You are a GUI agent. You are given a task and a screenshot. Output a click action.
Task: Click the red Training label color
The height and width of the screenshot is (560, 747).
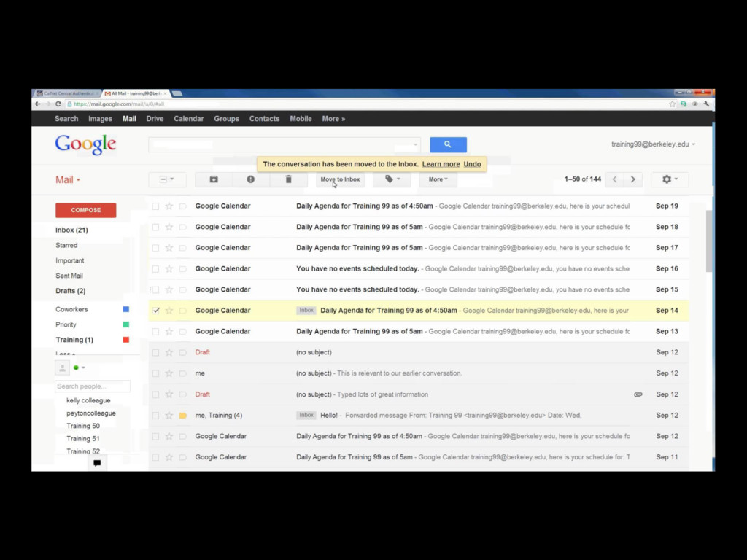point(125,340)
